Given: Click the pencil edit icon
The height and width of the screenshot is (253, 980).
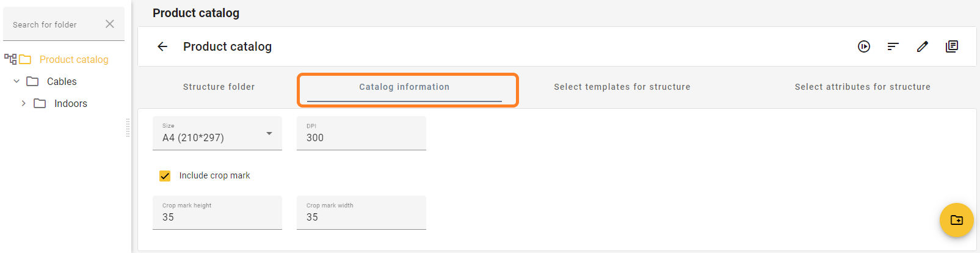Looking at the screenshot, I should tap(923, 46).
